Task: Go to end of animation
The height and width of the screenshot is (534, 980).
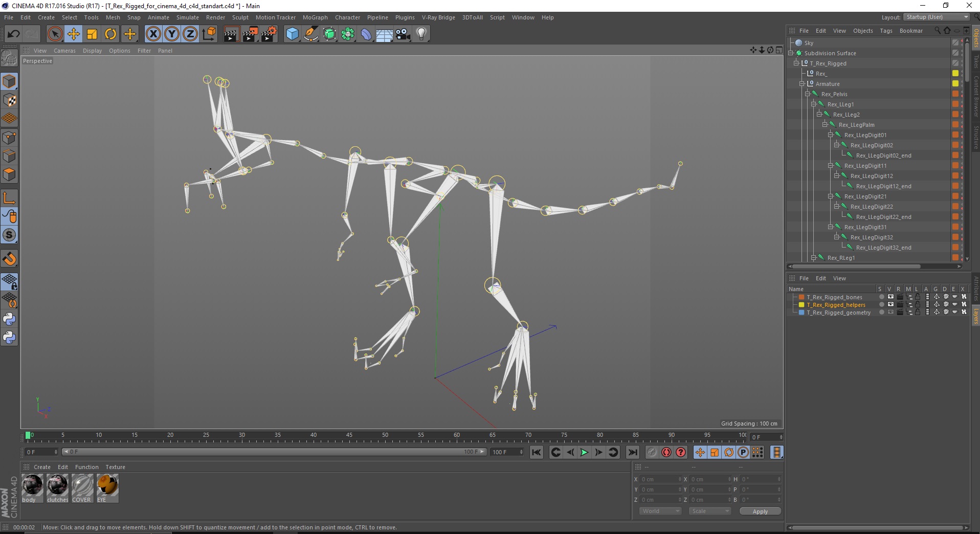Action: click(633, 452)
